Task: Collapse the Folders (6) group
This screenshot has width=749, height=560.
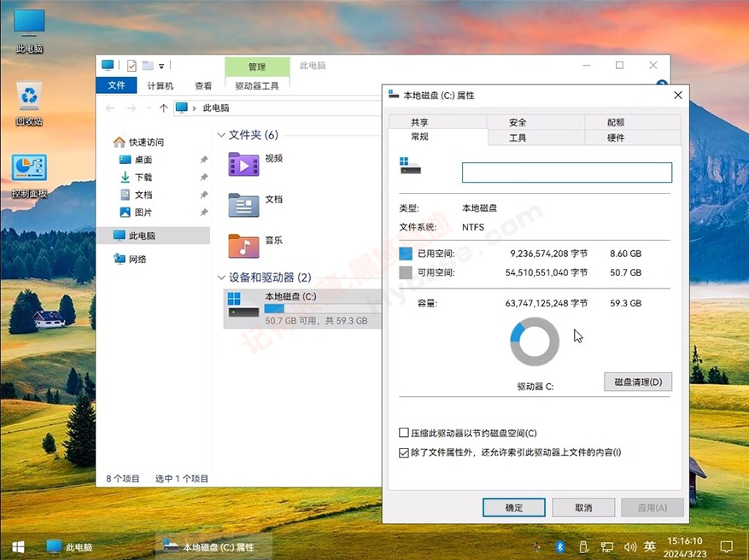Action: 221,135
